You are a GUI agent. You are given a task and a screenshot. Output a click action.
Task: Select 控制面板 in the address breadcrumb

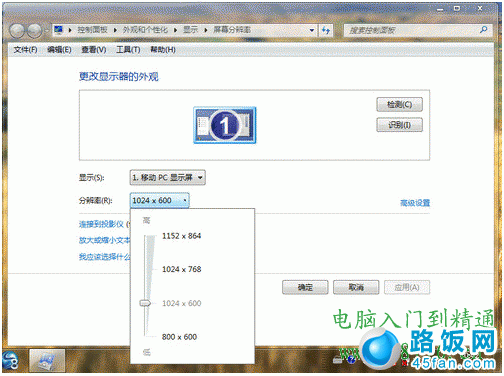[x=92, y=30]
